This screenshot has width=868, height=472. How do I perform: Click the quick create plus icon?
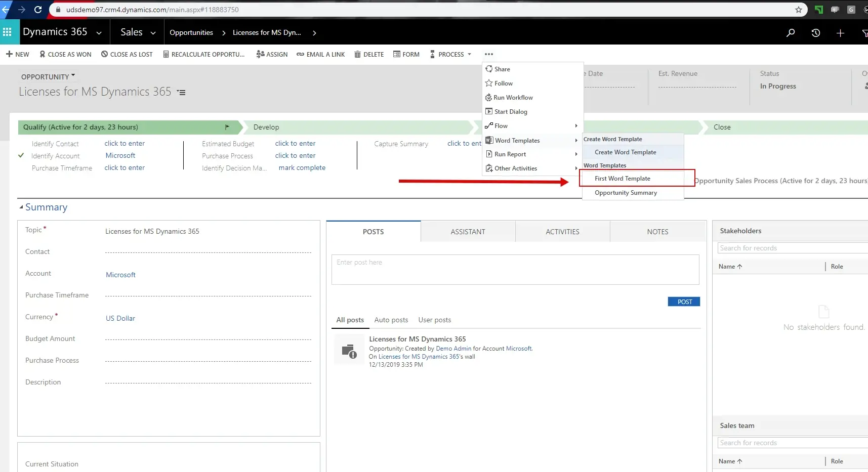840,33
